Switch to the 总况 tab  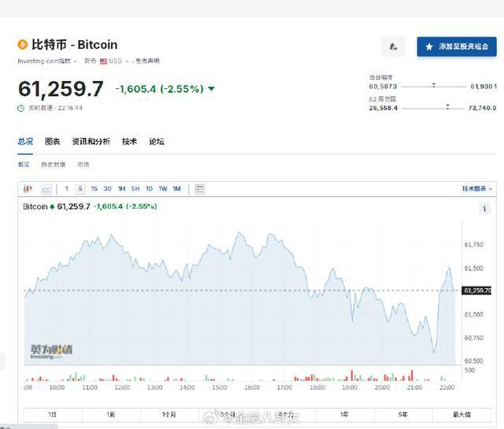[25, 142]
